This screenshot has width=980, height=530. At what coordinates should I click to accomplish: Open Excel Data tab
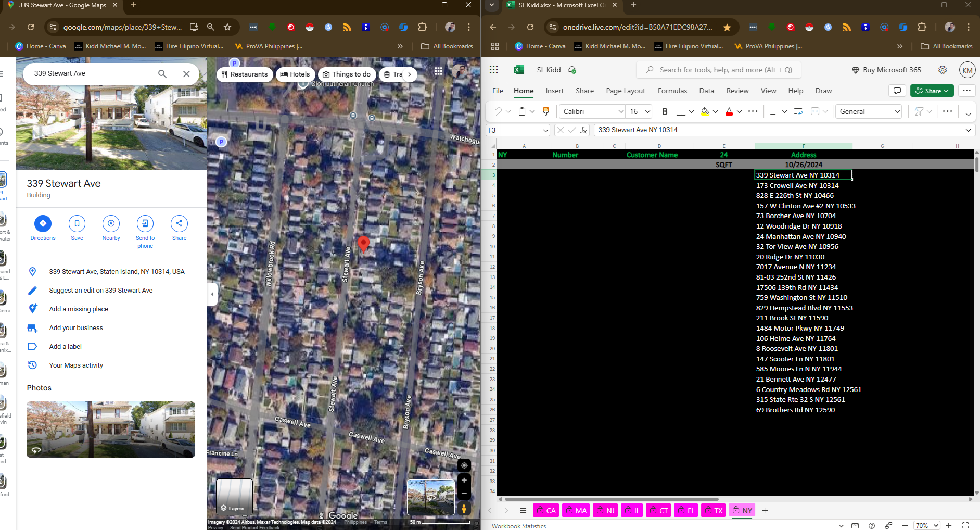706,91
